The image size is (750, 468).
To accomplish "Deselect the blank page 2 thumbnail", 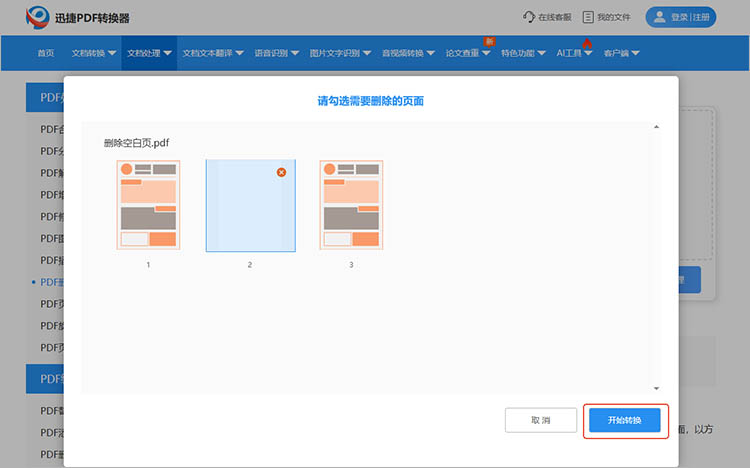I will [x=250, y=205].
